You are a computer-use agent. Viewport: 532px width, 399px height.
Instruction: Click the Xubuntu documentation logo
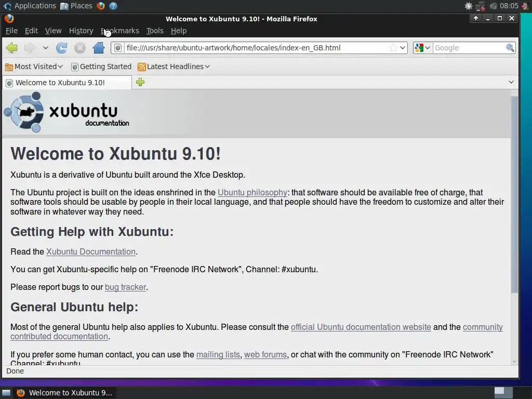pyautogui.click(x=66, y=112)
